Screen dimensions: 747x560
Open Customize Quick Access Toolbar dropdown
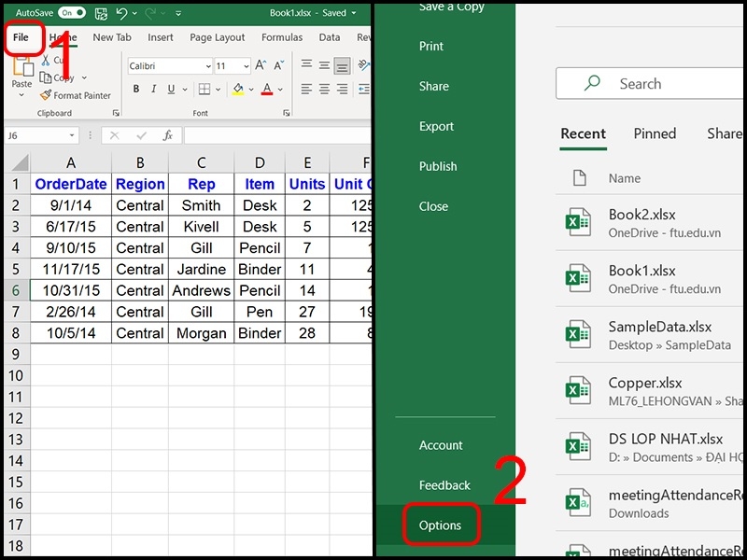178,13
